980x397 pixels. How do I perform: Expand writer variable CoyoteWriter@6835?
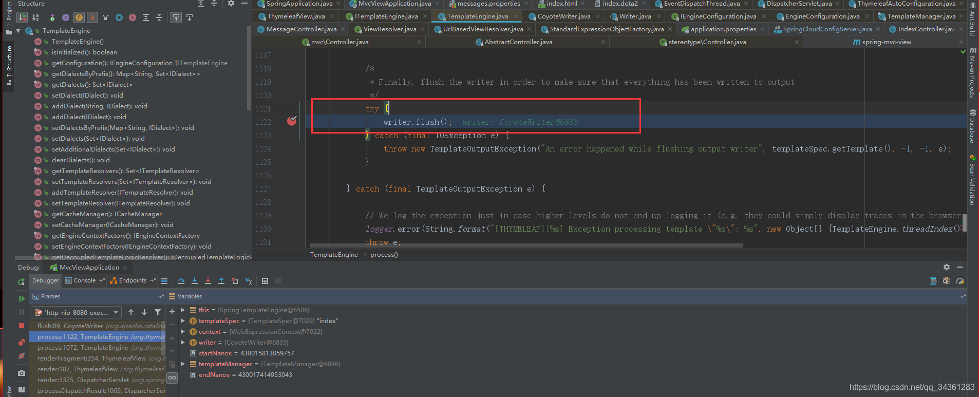click(183, 343)
